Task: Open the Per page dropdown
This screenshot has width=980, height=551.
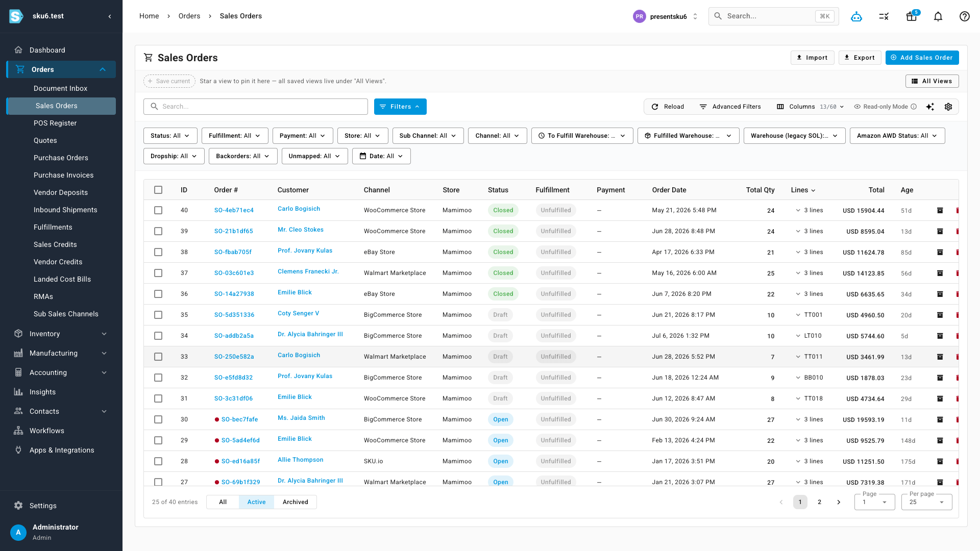Action: click(926, 502)
